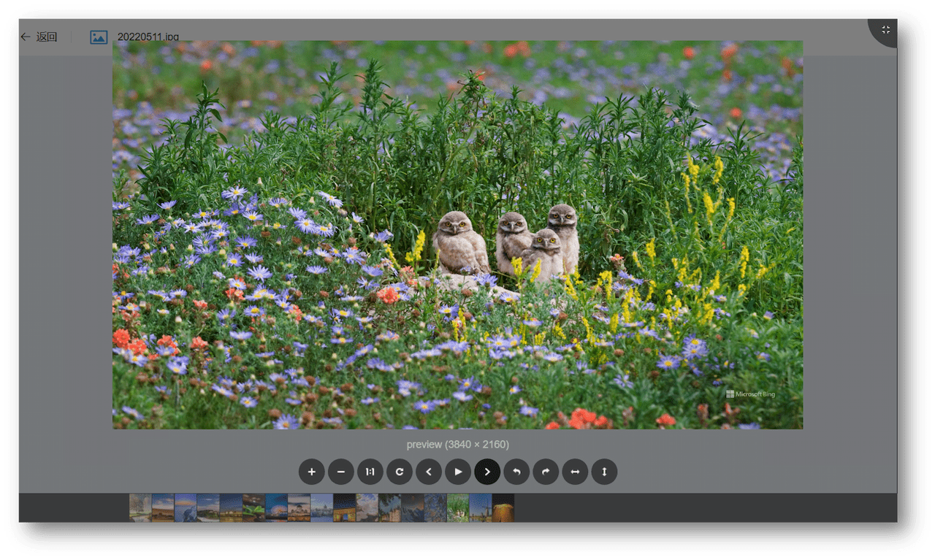
Task: Zoom out with the minus button
Action: coord(341,472)
